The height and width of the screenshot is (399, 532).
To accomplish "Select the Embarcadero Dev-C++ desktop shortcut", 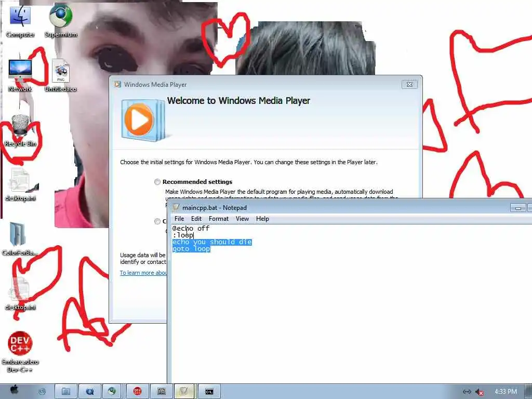I will 20,352.
